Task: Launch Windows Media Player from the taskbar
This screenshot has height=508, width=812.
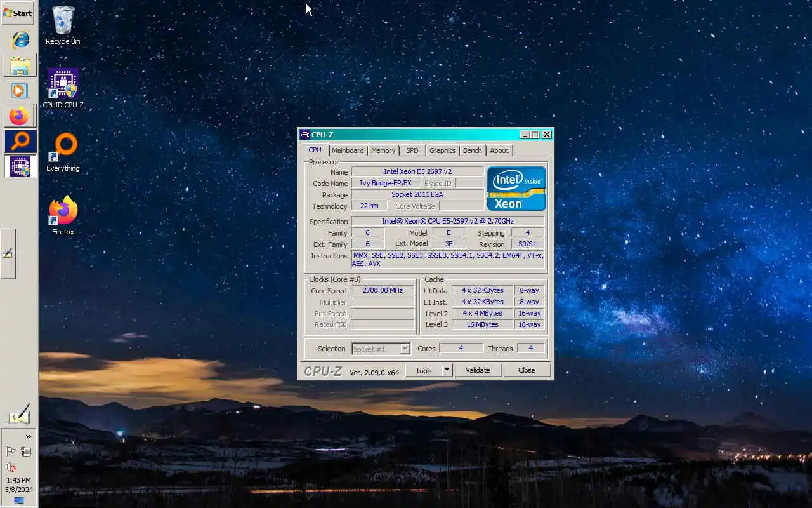Action: click(x=20, y=91)
